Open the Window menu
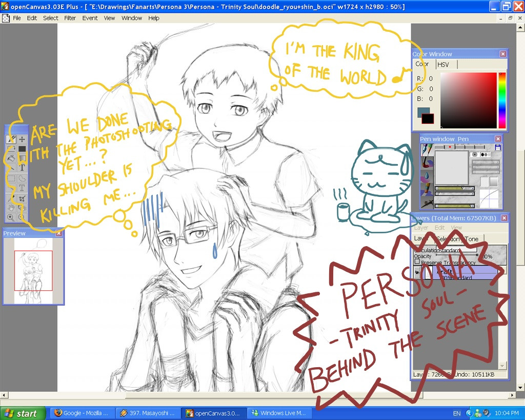Image resolution: width=525 pixels, height=420 pixels. [132, 18]
